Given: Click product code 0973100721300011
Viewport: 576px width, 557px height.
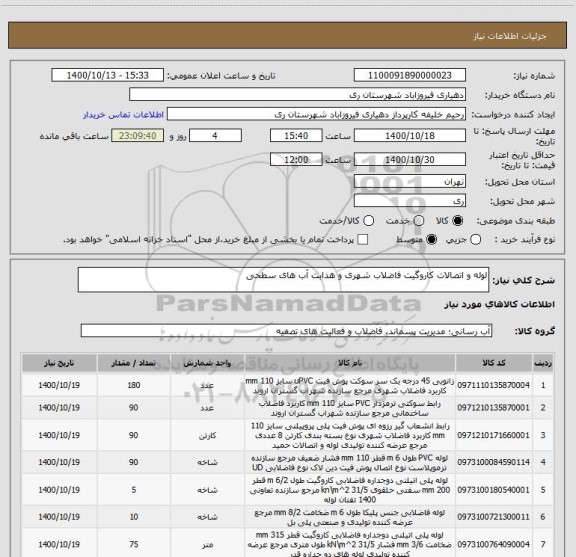Looking at the screenshot, I should (x=493, y=517).
